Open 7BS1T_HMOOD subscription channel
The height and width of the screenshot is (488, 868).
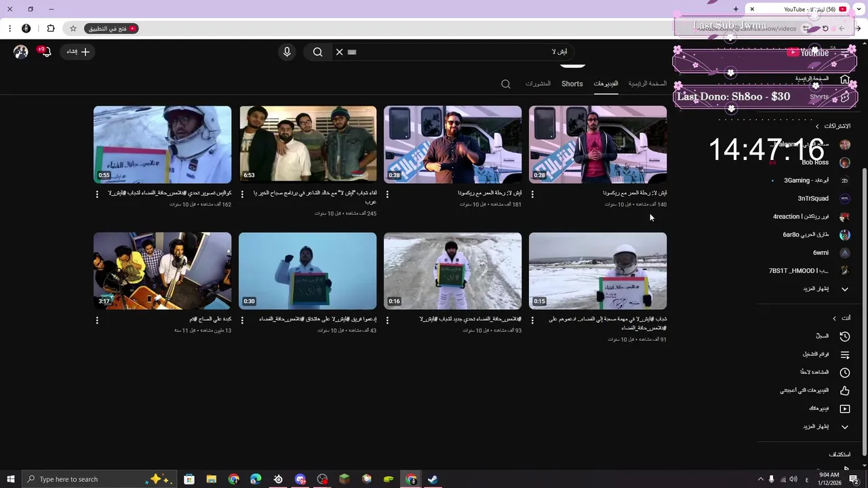point(799,270)
